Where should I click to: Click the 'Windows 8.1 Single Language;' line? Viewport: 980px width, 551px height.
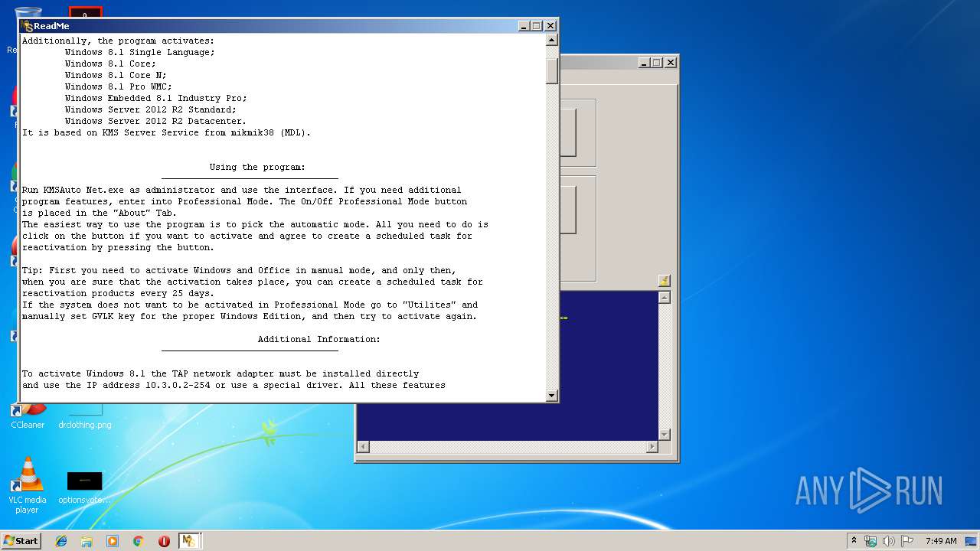pyautogui.click(x=139, y=52)
